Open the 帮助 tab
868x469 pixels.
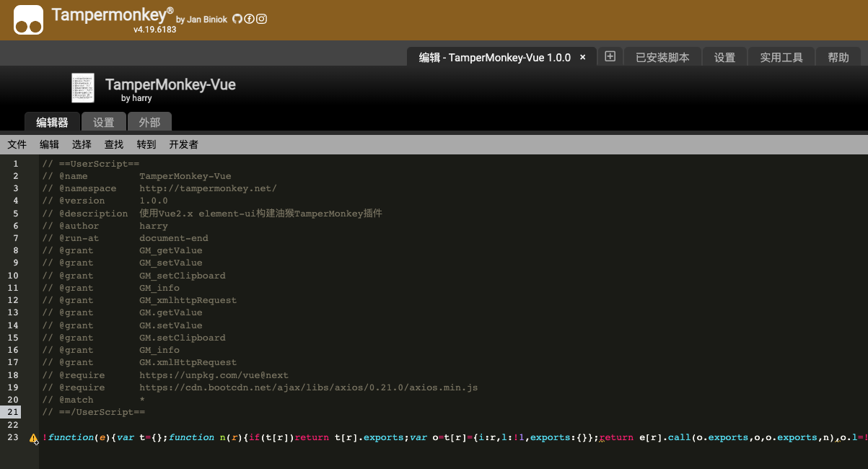[838, 57]
